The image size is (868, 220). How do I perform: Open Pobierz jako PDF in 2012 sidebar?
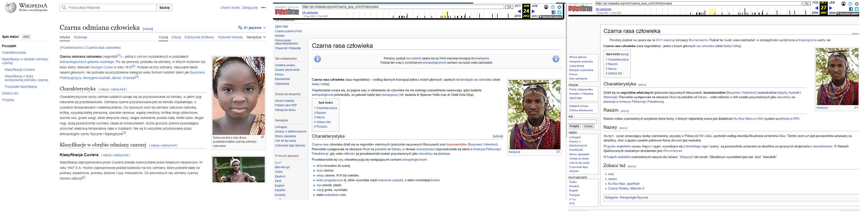pyautogui.click(x=286, y=105)
